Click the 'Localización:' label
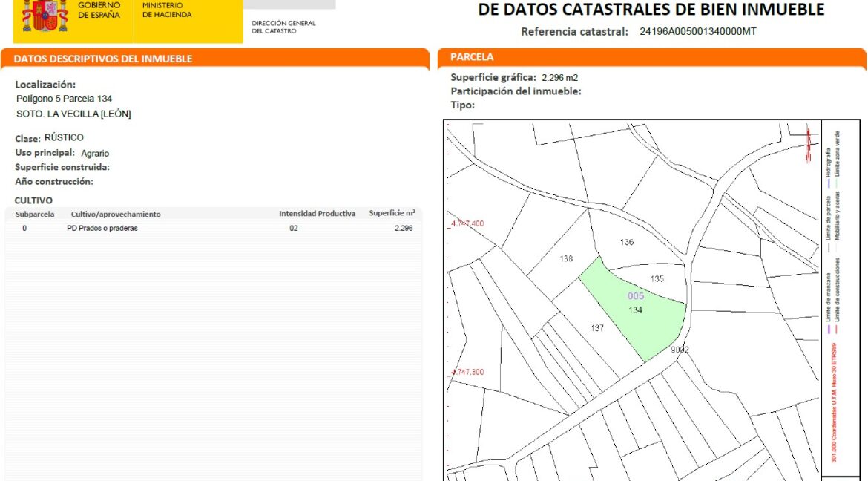Image resolution: width=868 pixels, height=481 pixels. pos(45,85)
